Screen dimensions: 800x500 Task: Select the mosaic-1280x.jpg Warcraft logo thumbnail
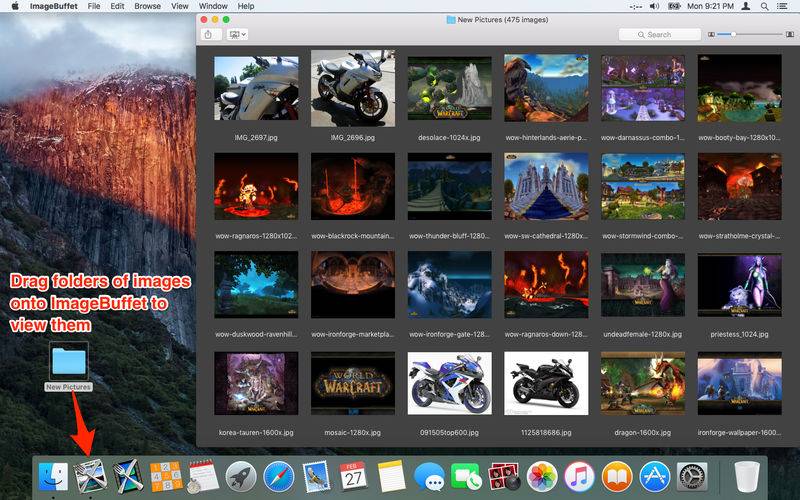(353, 383)
